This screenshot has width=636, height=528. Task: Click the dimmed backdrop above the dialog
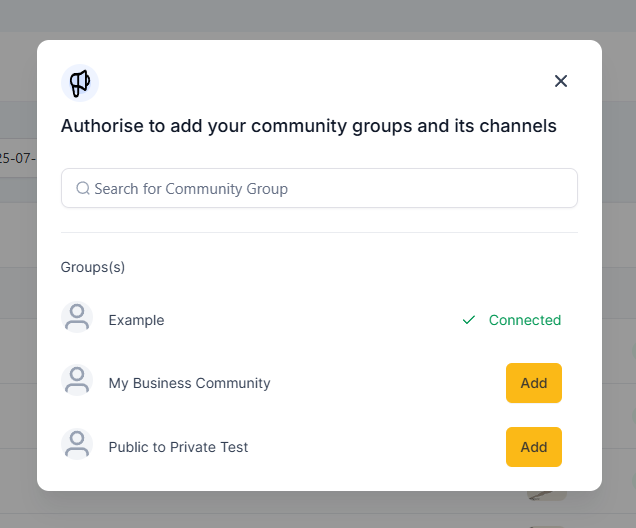pos(318,18)
